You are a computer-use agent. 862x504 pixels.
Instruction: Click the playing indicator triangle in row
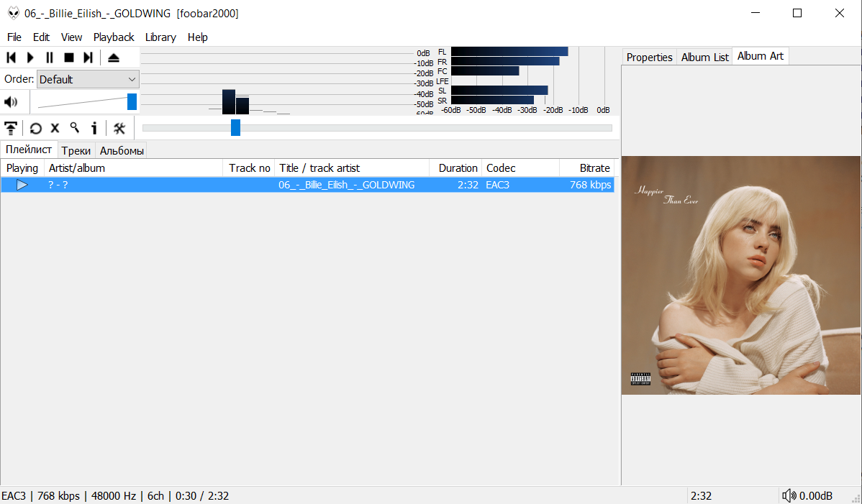coord(22,185)
